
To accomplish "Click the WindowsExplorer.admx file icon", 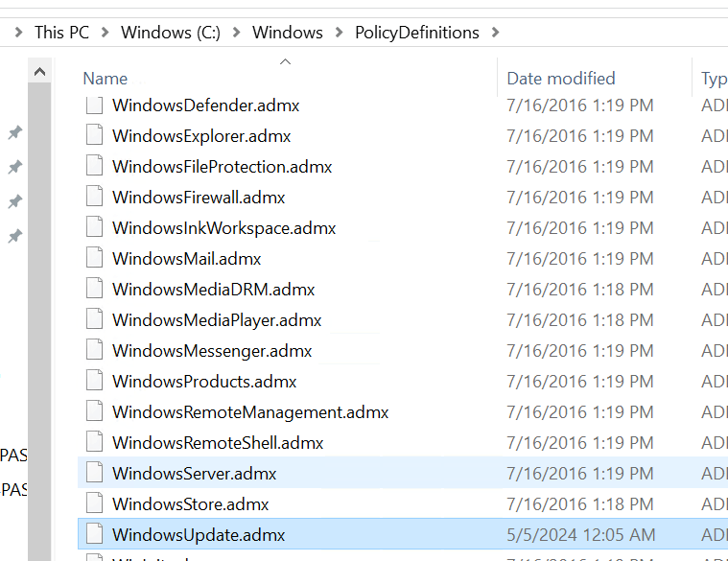I will point(94,135).
